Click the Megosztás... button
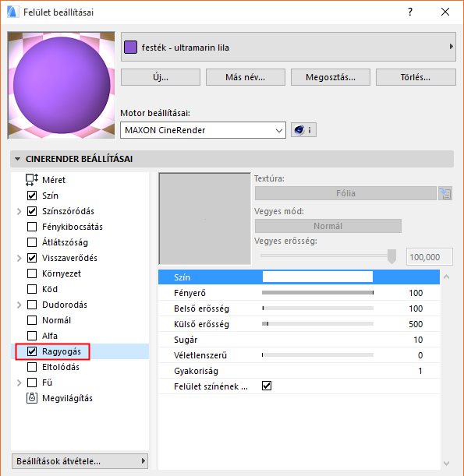 tap(331, 77)
